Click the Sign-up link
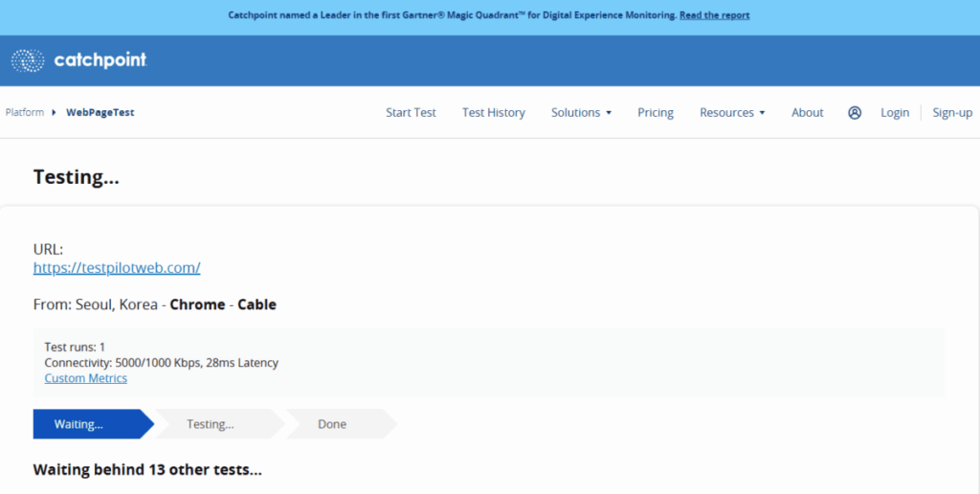980x494 pixels. coord(952,113)
